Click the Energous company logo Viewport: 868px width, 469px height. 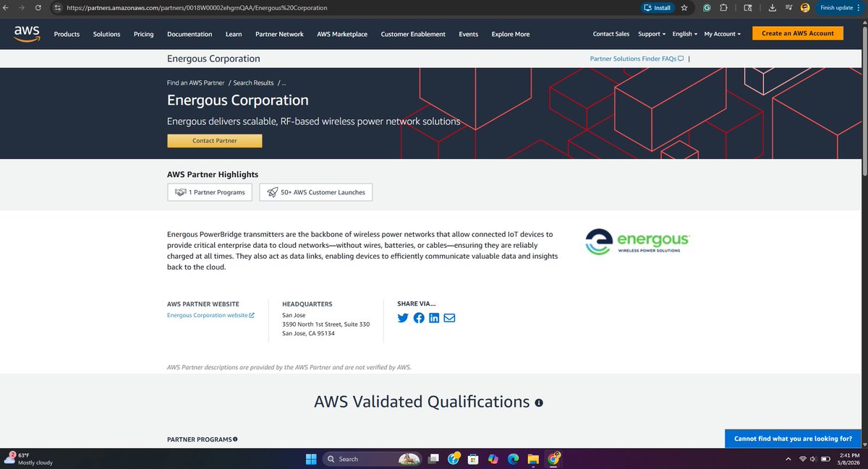pyautogui.click(x=637, y=241)
